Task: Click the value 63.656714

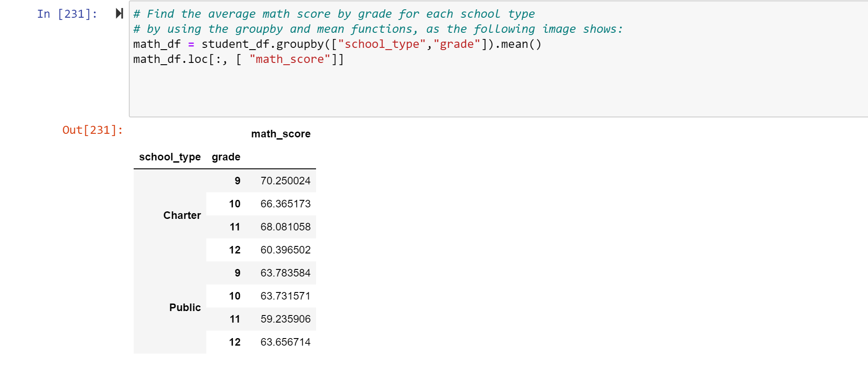Action: click(285, 342)
